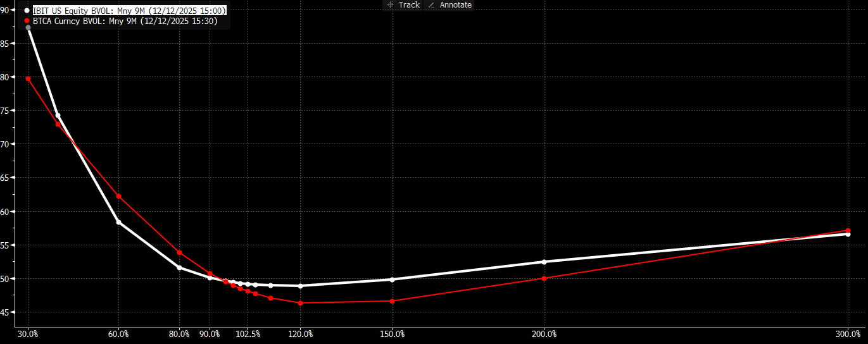Click the red BTCA data point at 60.0%

point(118,197)
